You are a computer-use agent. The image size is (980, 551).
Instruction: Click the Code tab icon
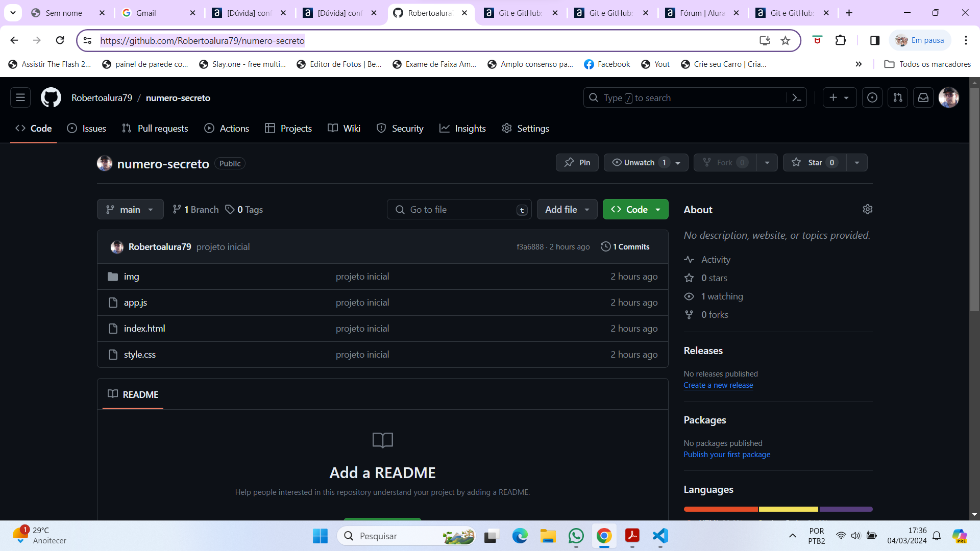coord(19,128)
